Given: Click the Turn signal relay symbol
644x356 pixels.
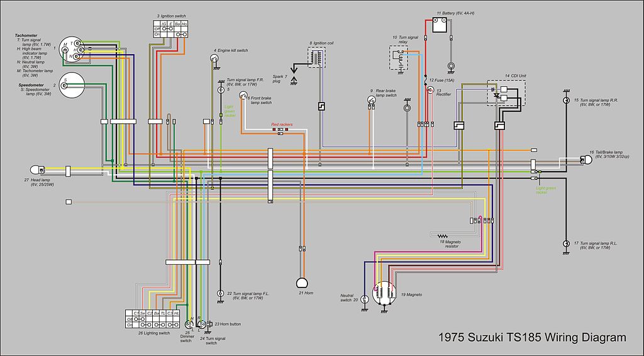Looking at the screenshot, I should point(399,57).
